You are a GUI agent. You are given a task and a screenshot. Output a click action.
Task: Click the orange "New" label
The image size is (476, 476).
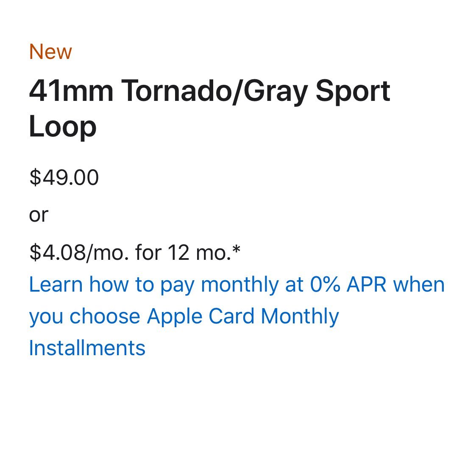pos(50,52)
